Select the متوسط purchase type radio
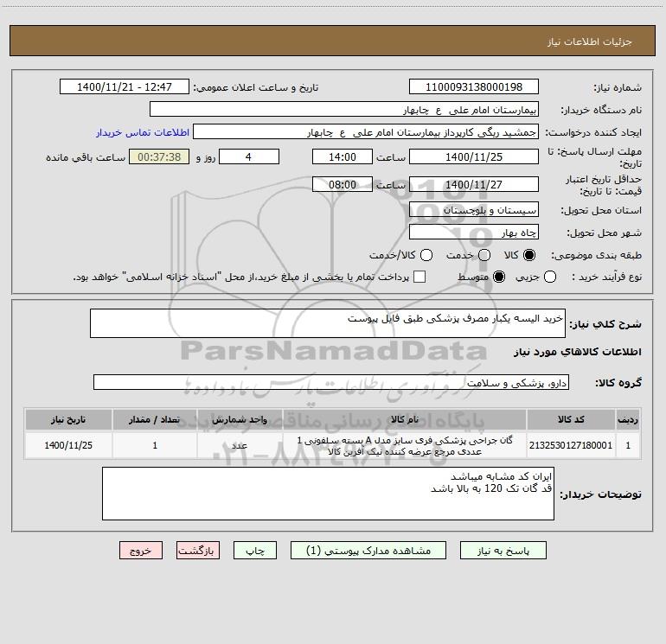The image size is (666, 644). click(499, 277)
